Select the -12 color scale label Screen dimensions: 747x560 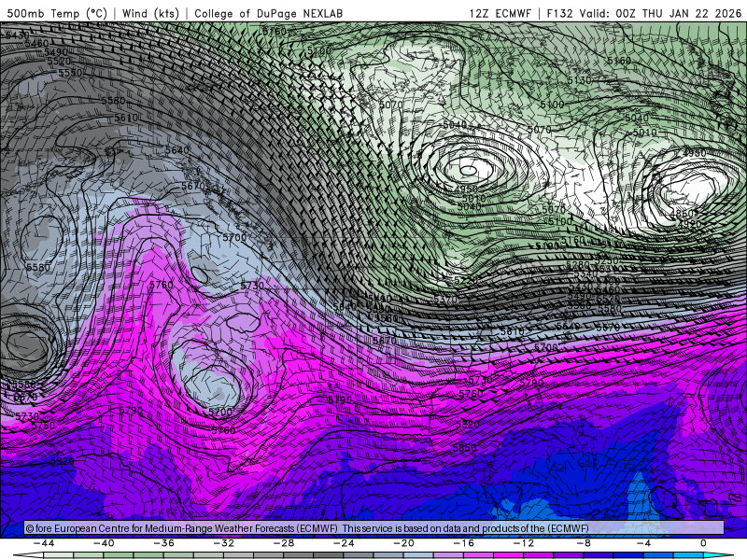[x=524, y=543]
